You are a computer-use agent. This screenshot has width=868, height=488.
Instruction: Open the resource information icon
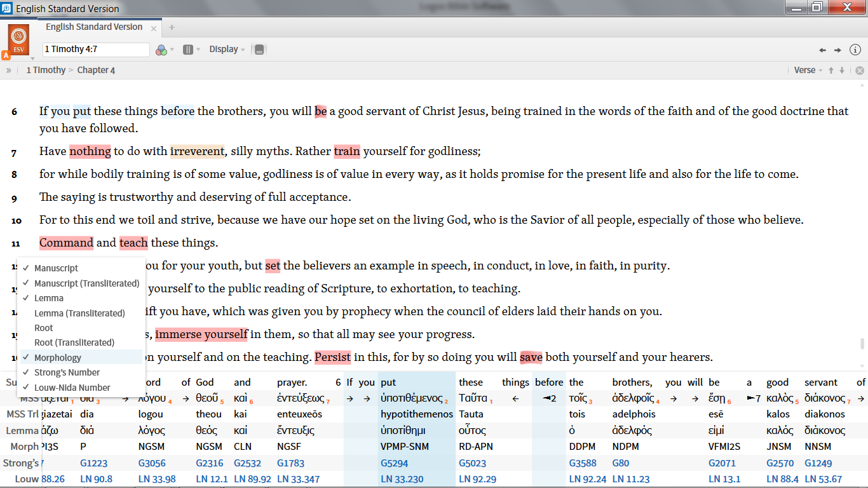pyautogui.click(x=855, y=50)
